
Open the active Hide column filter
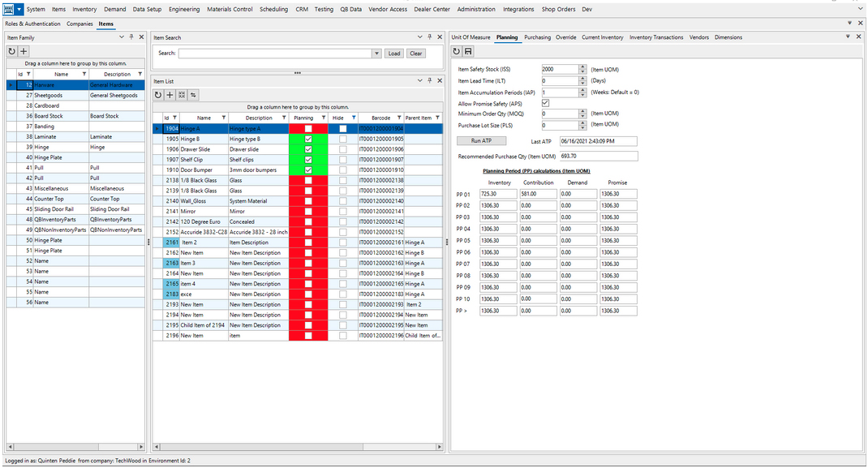pyautogui.click(x=354, y=118)
